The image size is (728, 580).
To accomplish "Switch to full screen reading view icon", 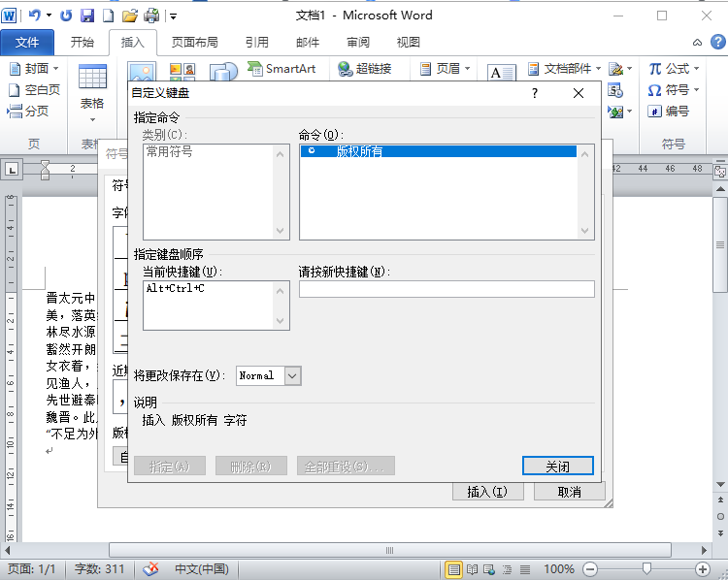I will coord(472,569).
